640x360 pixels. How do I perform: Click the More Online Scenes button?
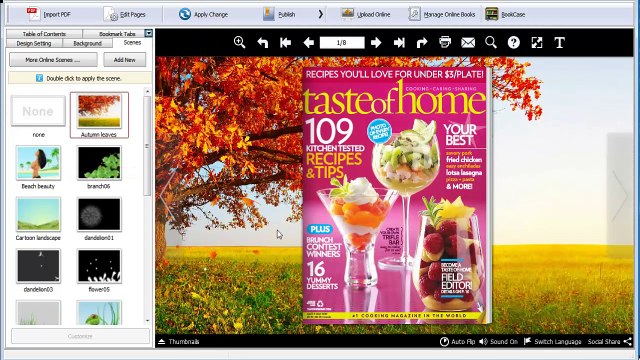pos(53,60)
